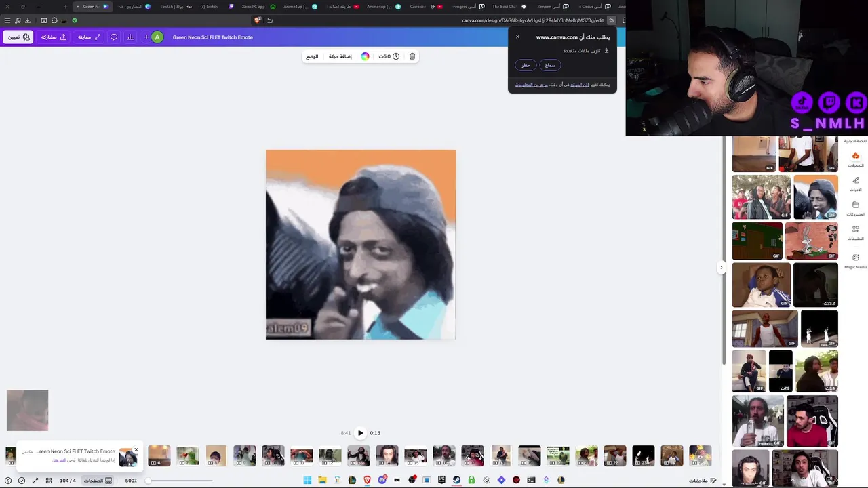Click the checkmark circle icon in bottom bar
The image size is (868, 488).
tap(22, 481)
